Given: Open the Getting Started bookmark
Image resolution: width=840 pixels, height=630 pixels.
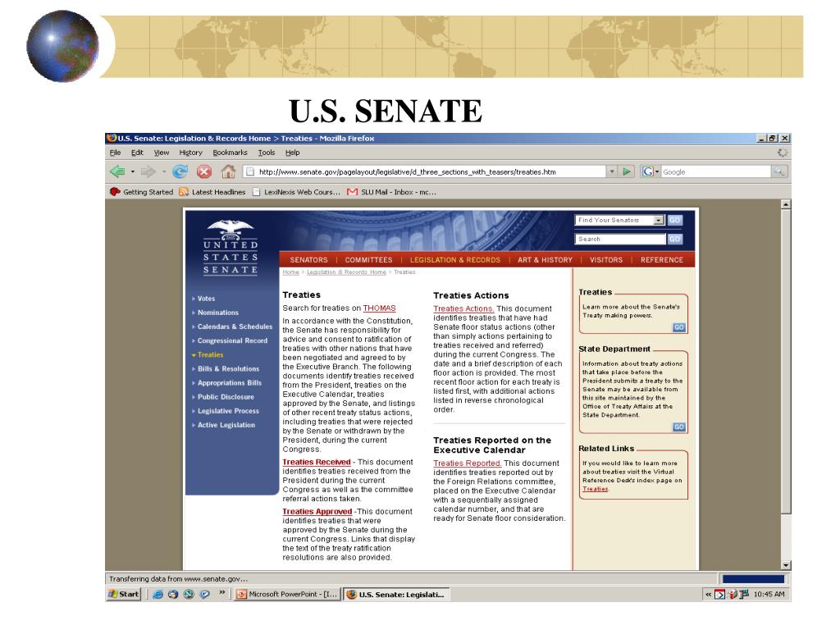Looking at the screenshot, I should (141, 192).
